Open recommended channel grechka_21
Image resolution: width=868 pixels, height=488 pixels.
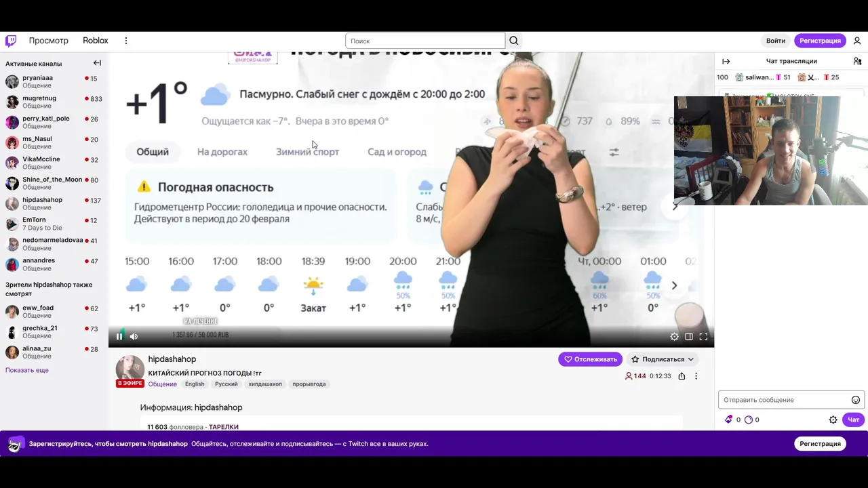click(x=54, y=331)
